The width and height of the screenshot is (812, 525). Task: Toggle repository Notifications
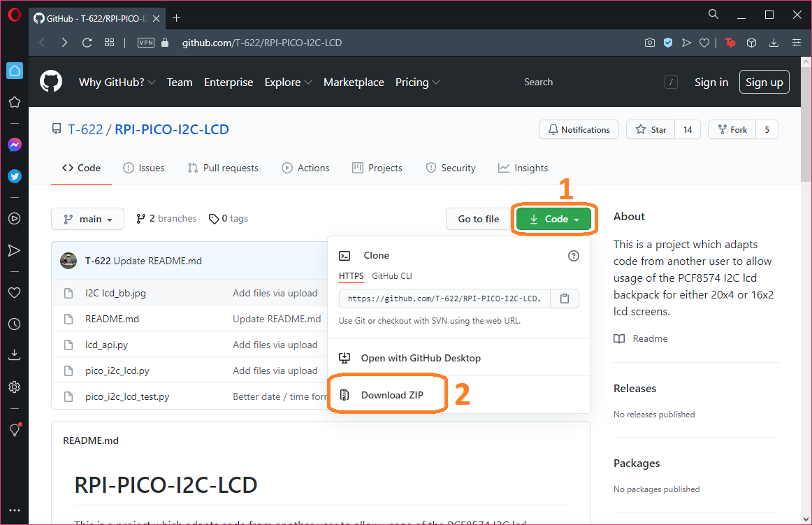coord(579,129)
